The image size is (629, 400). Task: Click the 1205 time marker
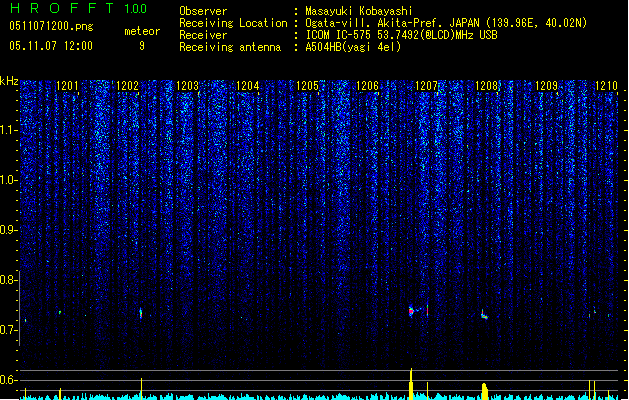[307, 86]
